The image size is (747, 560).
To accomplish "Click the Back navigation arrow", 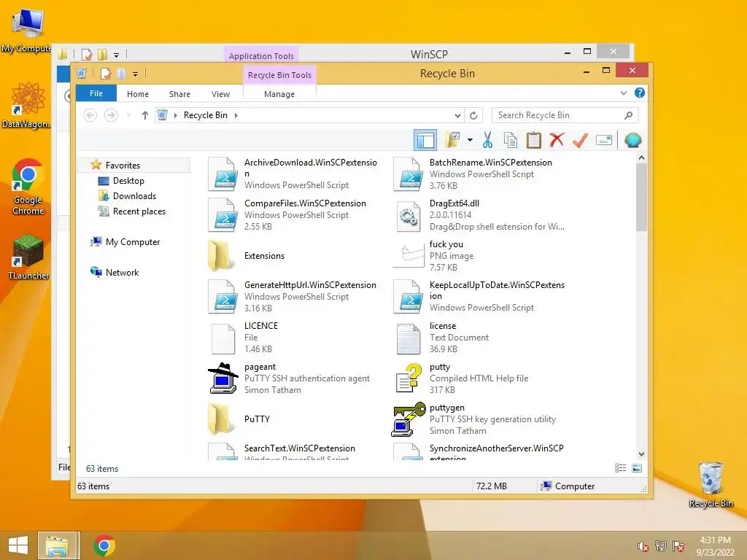I will tap(90, 114).
